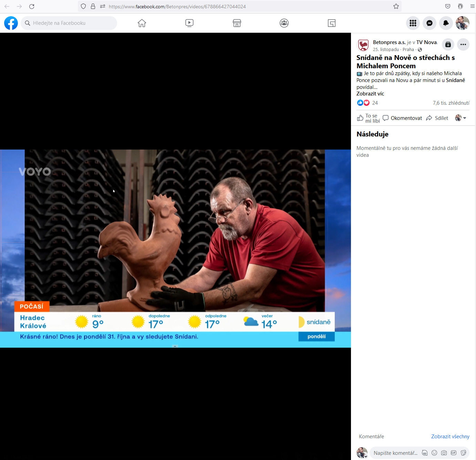Open Betonpres a.s. page link

pos(389,42)
